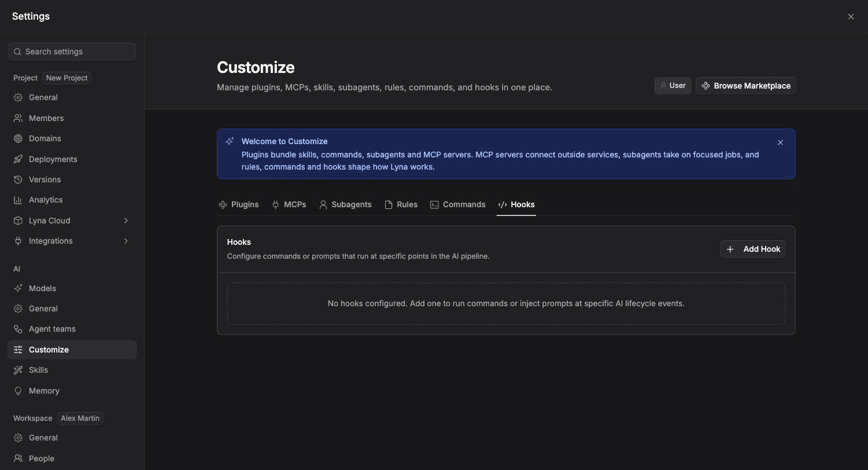
Task: Close the Settings dialog
Action: [x=851, y=17]
